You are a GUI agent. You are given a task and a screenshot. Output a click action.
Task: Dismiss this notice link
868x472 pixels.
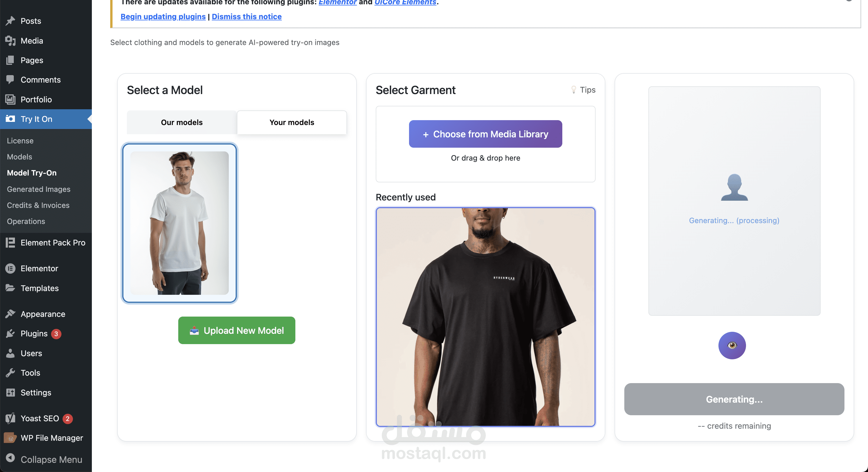click(247, 17)
